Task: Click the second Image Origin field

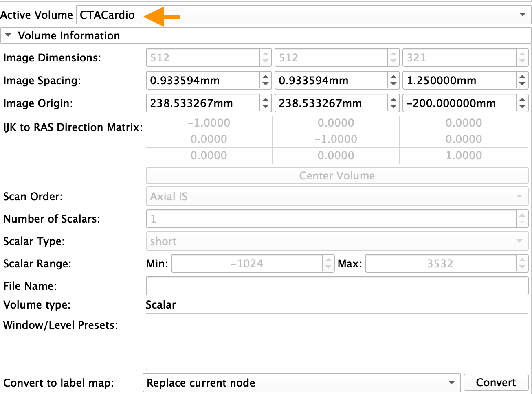Action: (331, 103)
